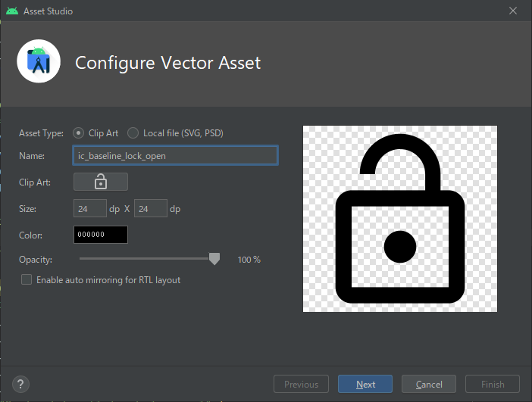Click the 100 % opacity value
The image size is (532, 402).
(249, 260)
